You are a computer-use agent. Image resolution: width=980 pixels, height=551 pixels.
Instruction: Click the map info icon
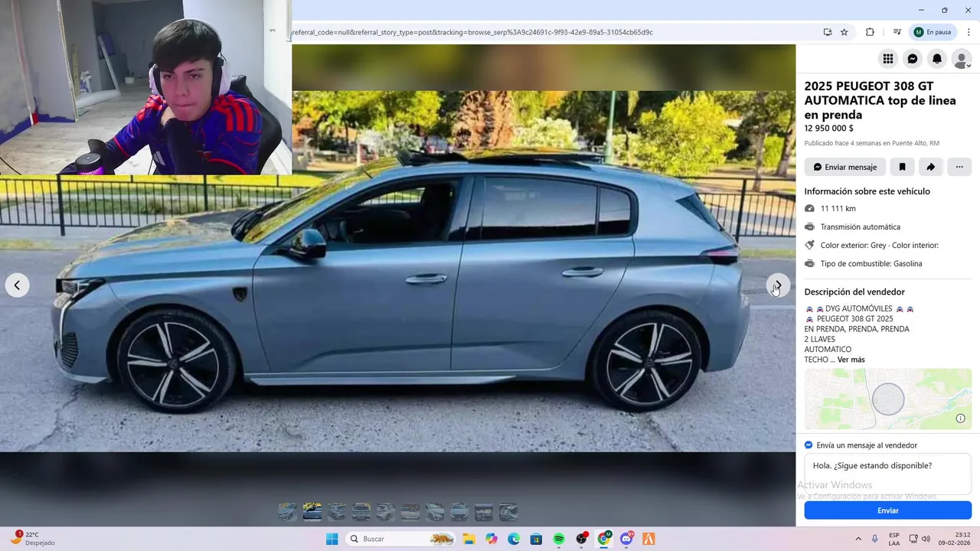(961, 419)
